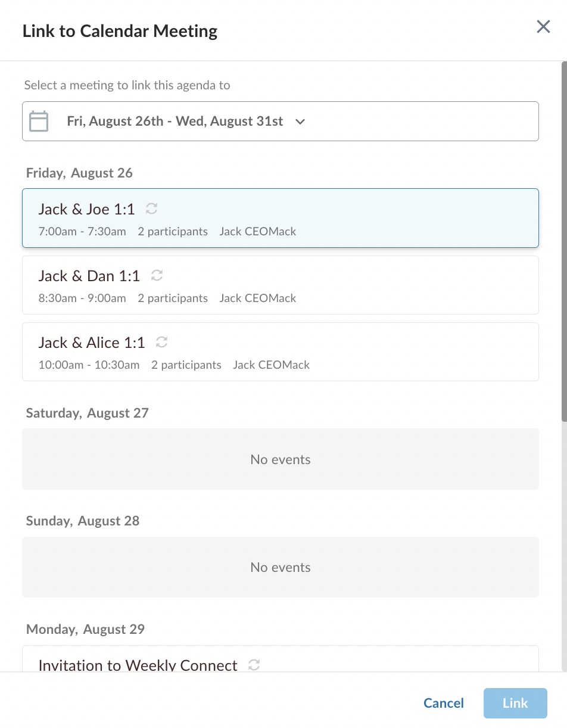Select the Invitation to Weekly Connect meeting
Viewport: 567px width, 728px height.
click(x=281, y=659)
